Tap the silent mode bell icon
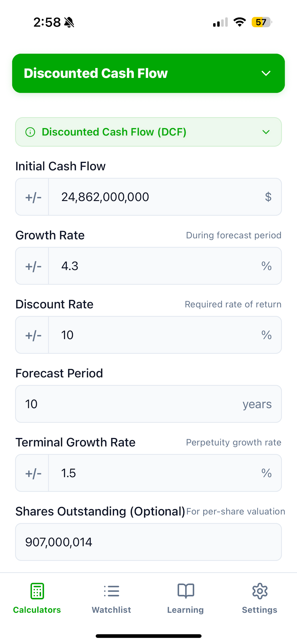Viewport: 297px width, 644px height. click(69, 22)
